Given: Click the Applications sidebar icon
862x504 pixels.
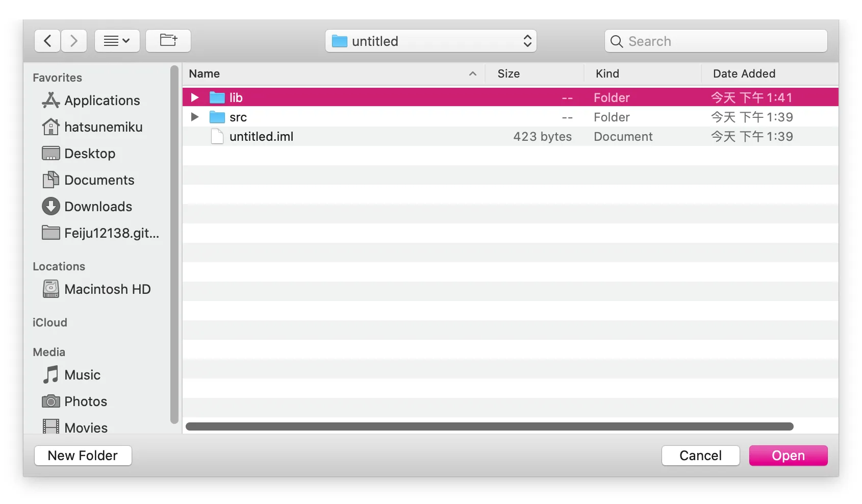Looking at the screenshot, I should 50,100.
